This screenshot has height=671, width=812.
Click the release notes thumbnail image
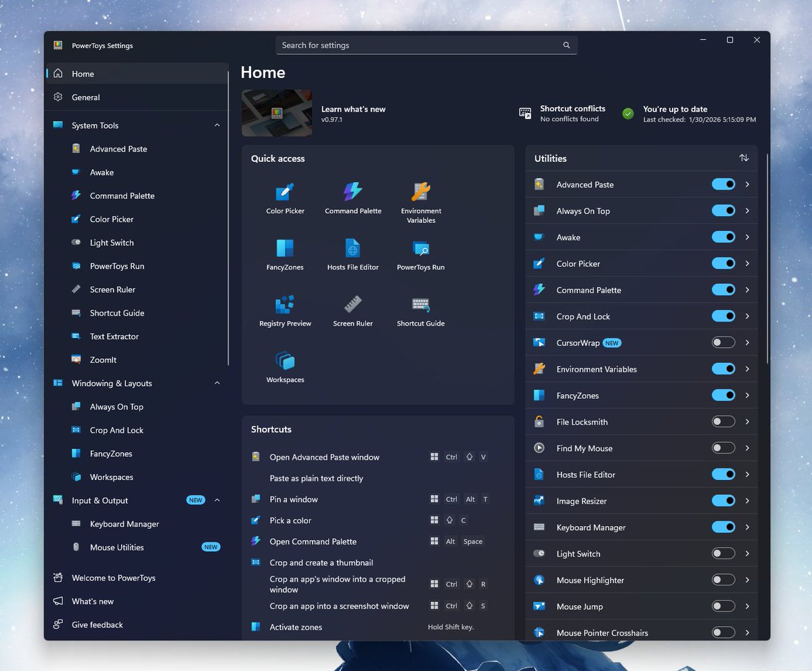277,113
